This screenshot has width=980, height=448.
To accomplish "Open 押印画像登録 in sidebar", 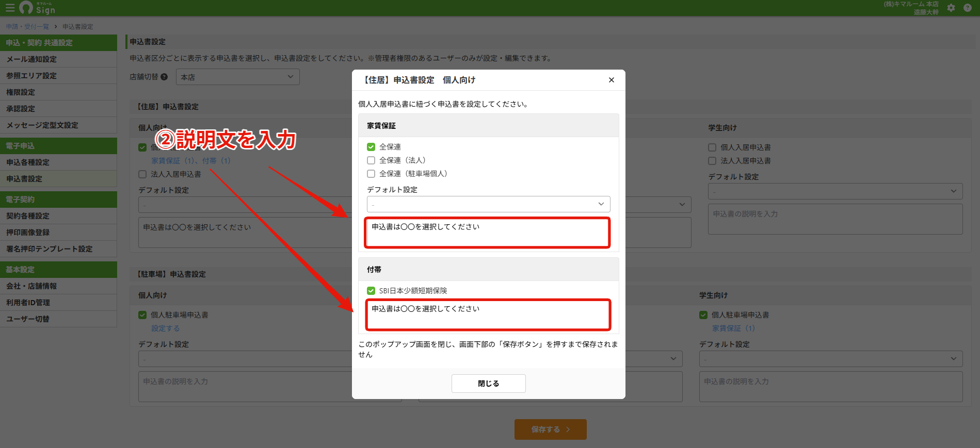I will click(58, 233).
